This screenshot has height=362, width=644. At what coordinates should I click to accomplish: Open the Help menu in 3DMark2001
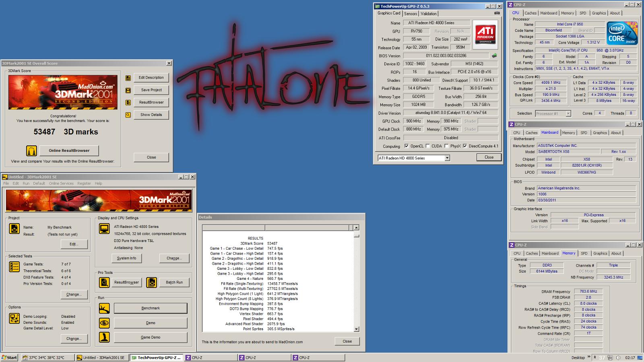(x=99, y=184)
